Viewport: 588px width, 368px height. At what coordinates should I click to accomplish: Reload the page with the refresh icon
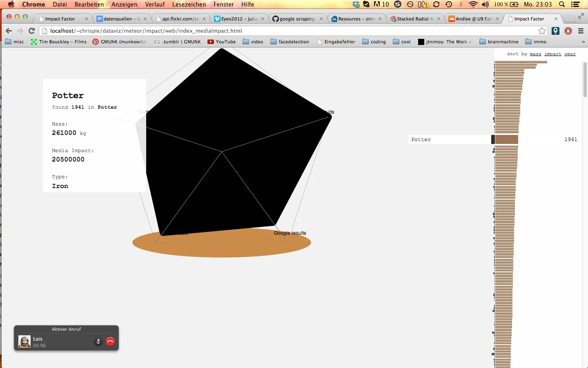pos(31,31)
